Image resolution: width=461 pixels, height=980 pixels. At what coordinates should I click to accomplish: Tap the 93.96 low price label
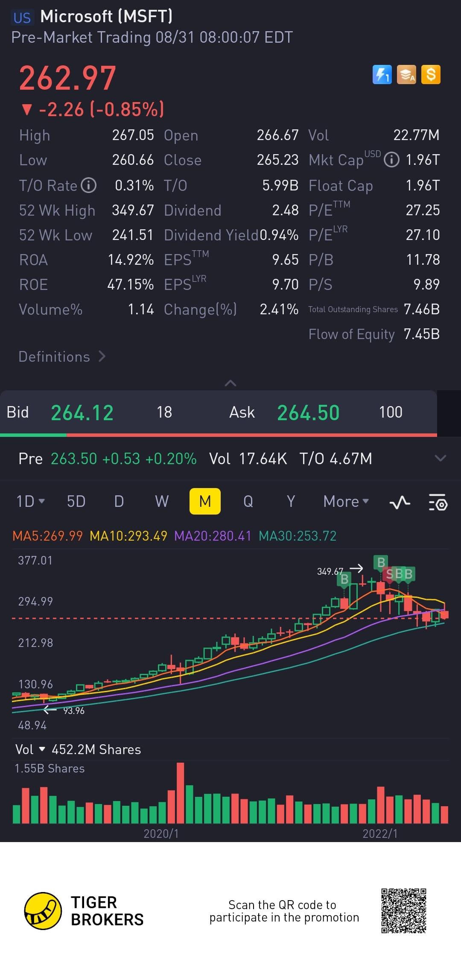click(74, 711)
